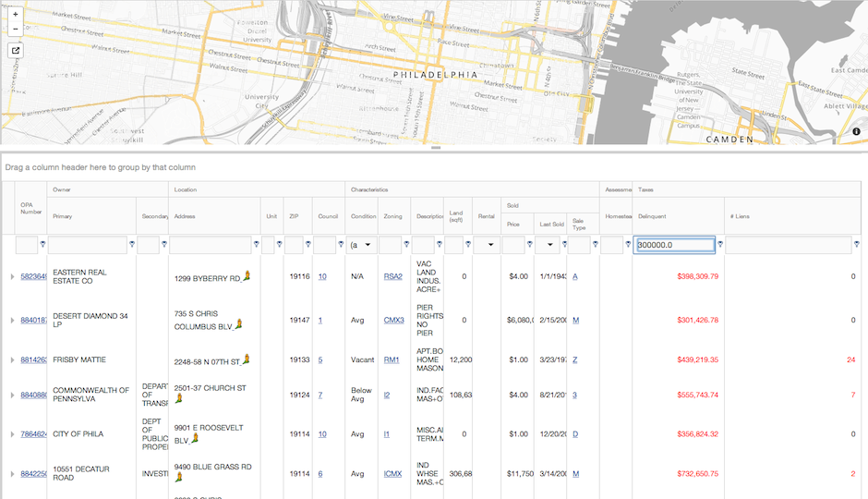Show map attribution info icon

coord(856,131)
